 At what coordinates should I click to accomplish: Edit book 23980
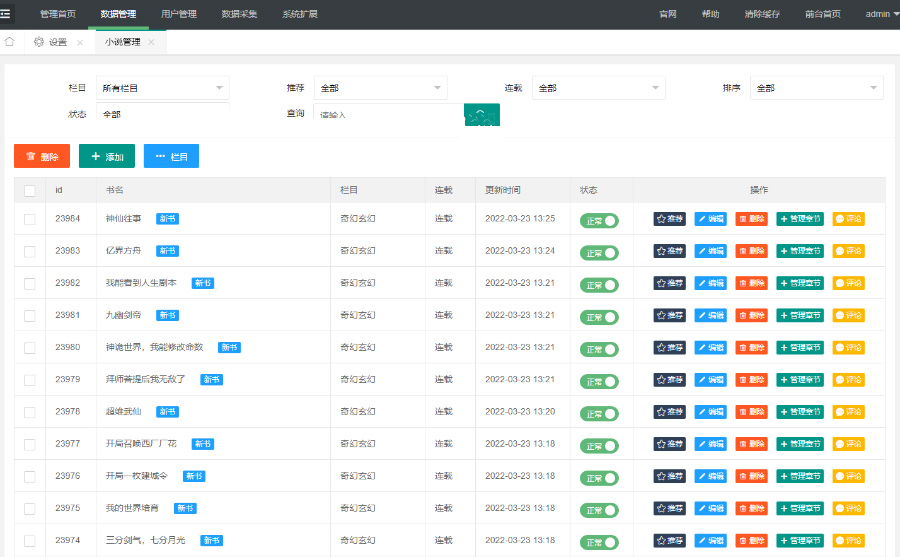711,347
